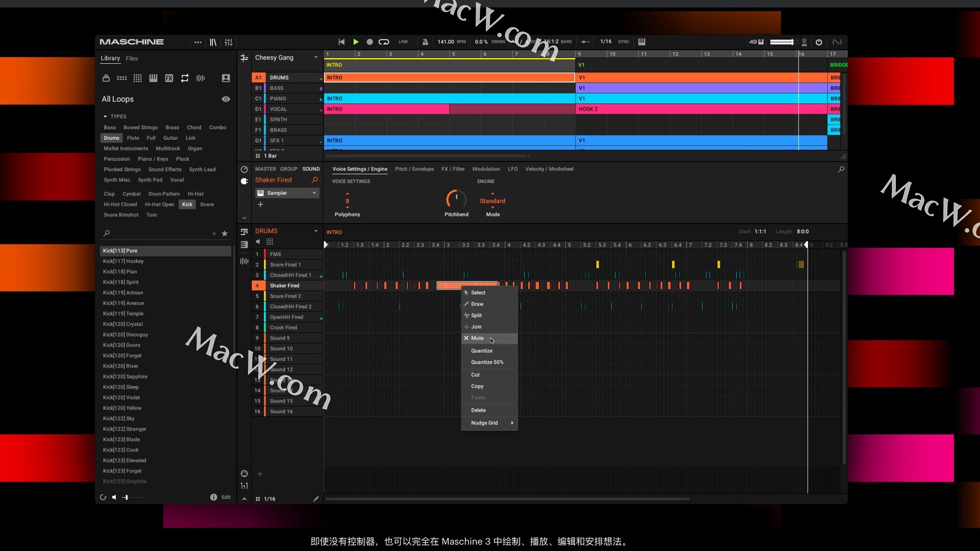Click the metronome icon
The image size is (980, 551).
click(x=425, y=42)
